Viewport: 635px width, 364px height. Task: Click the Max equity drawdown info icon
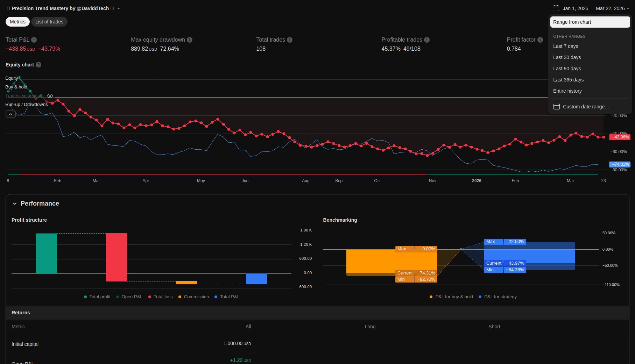click(x=190, y=40)
